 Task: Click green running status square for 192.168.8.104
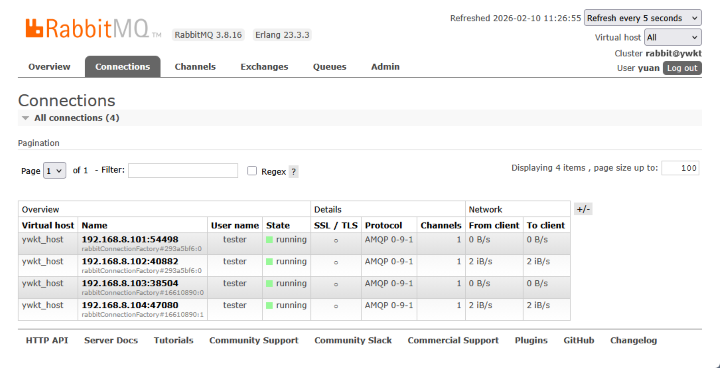270,306
